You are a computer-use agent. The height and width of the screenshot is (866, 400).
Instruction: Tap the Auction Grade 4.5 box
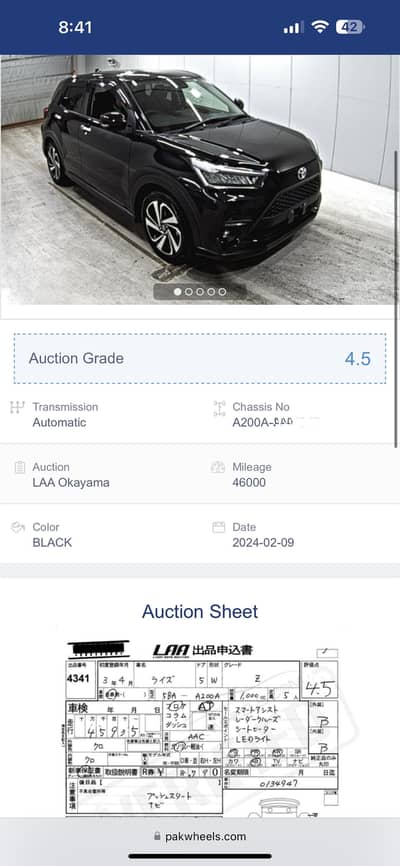(x=200, y=359)
